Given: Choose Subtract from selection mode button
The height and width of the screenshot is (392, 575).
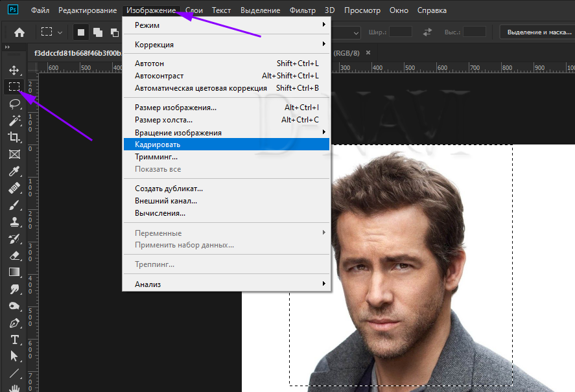Looking at the screenshot, I should coord(114,32).
